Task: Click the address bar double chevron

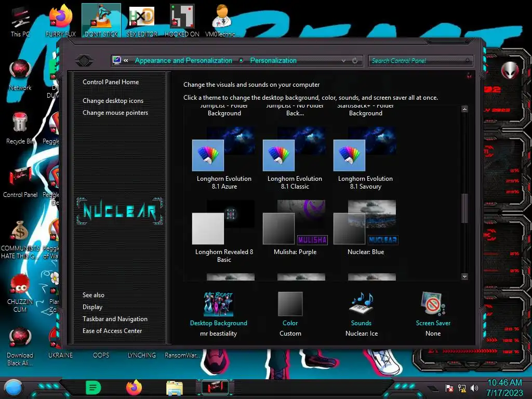Action: pyautogui.click(x=126, y=60)
